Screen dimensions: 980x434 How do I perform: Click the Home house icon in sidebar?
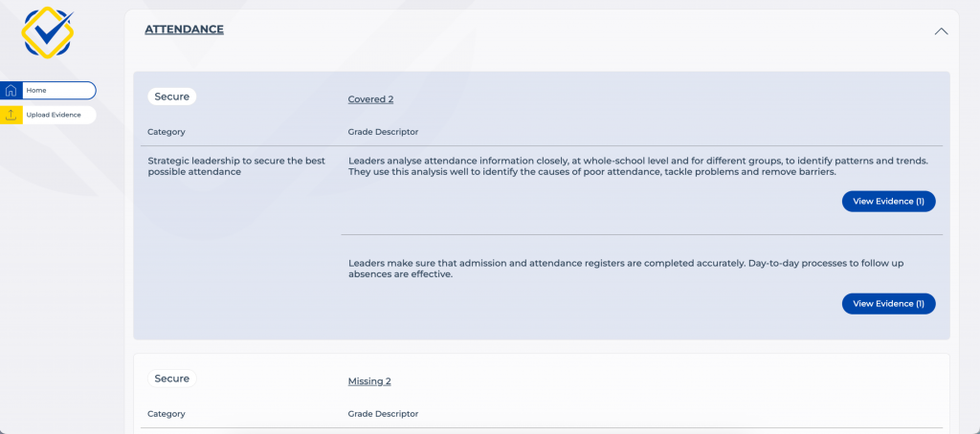point(11,91)
